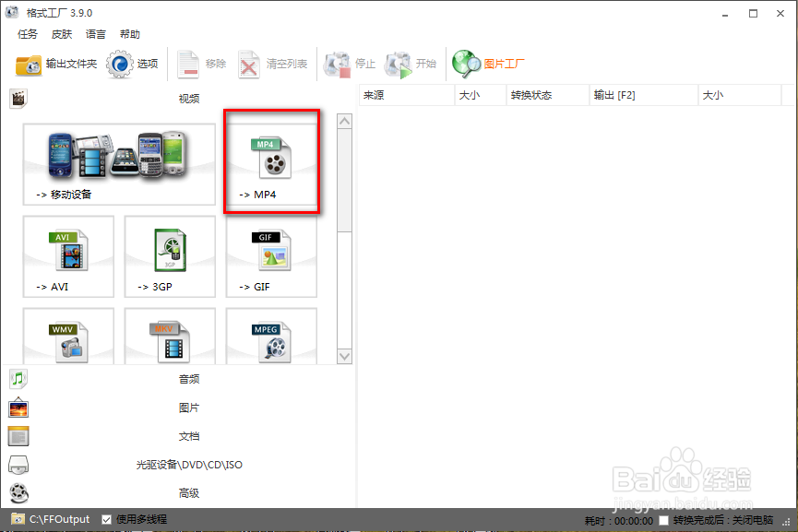Open the output folder (输出文件夹) button
The image size is (798, 532).
[56, 65]
